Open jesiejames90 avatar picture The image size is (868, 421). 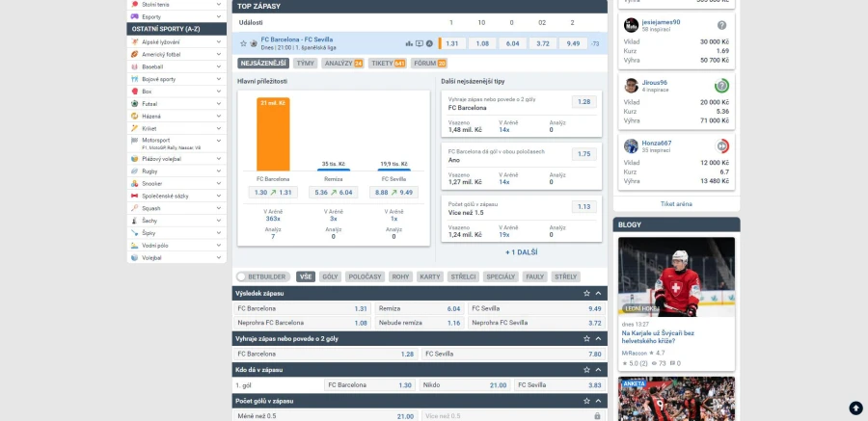(631, 25)
